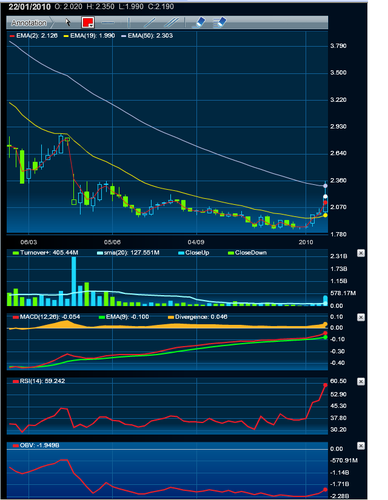
Task: Click the OBV line red endpoint dot
Action: tap(325, 490)
